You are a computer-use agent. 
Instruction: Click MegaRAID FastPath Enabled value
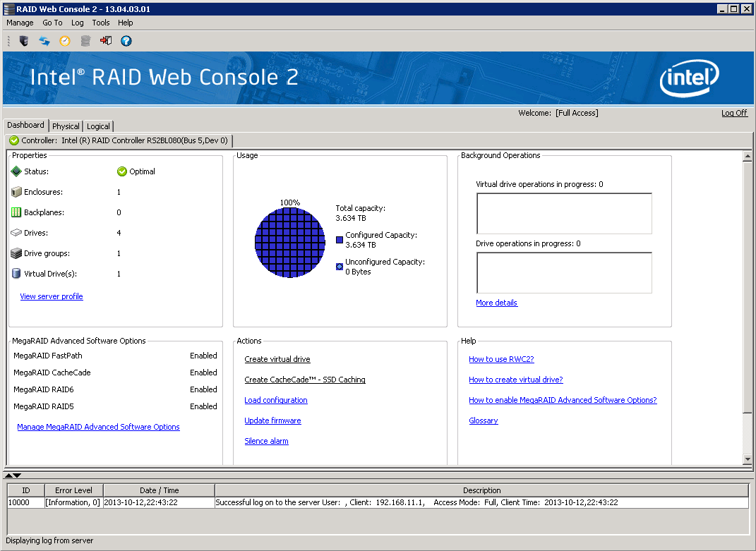(203, 356)
